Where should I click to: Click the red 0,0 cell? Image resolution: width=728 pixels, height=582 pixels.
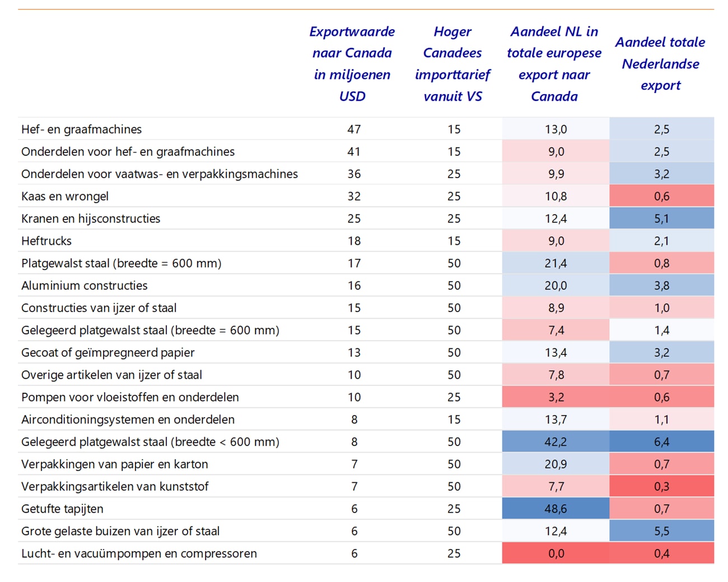click(x=556, y=553)
